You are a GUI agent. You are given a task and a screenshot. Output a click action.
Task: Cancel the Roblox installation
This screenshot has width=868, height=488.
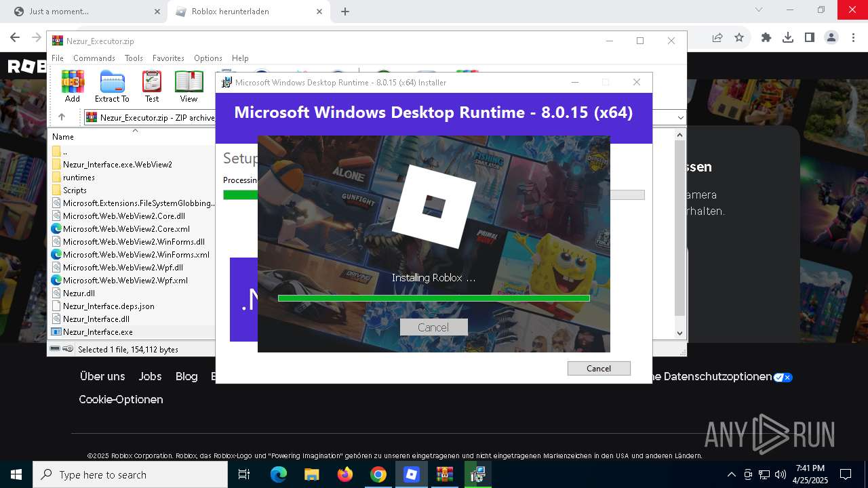click(x=433, y=327)
